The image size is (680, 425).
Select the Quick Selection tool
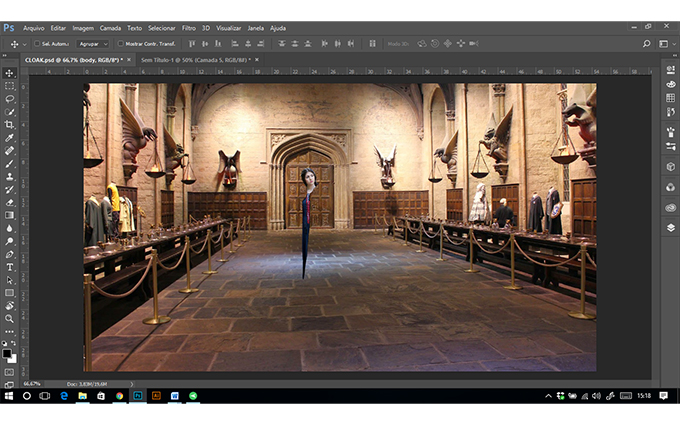point(9,112)
